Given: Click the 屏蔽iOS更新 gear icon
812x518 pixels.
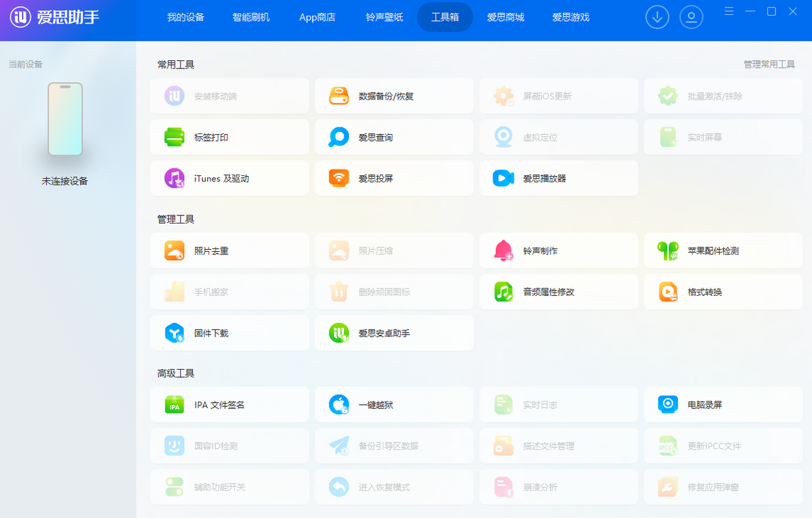Looking at the screenshot, I should click(x=503, y=95).
